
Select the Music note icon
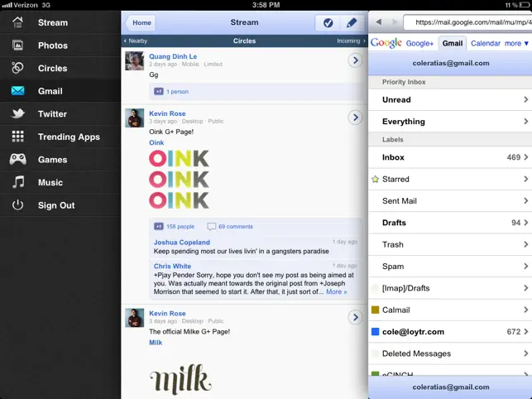(x=18, y=182)
